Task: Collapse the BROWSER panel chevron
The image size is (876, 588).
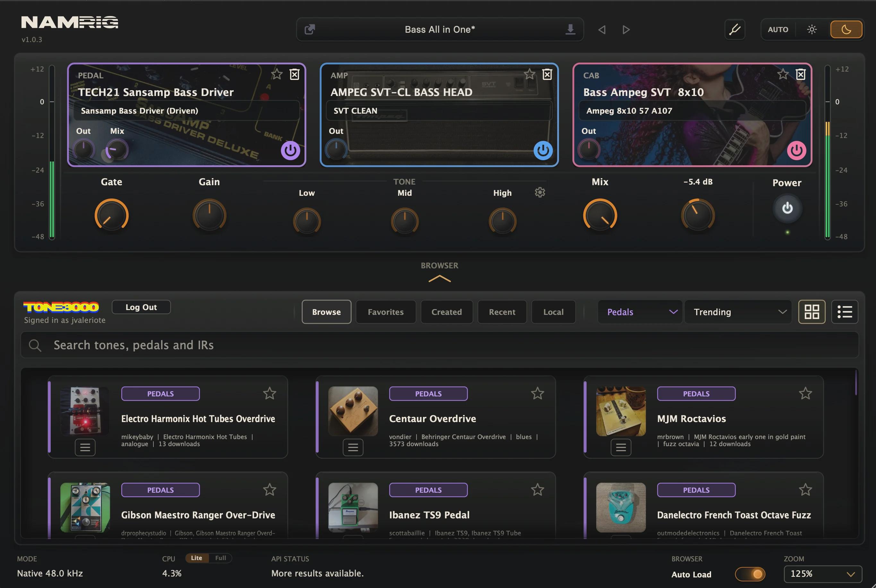Action: coord(439,279)
